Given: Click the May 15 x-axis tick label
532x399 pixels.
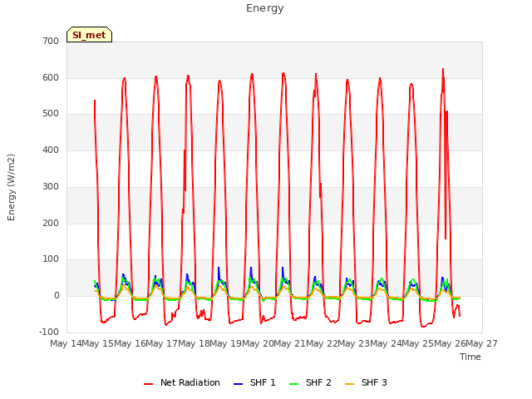Looking at the screenshot, I should coord(98,343).
